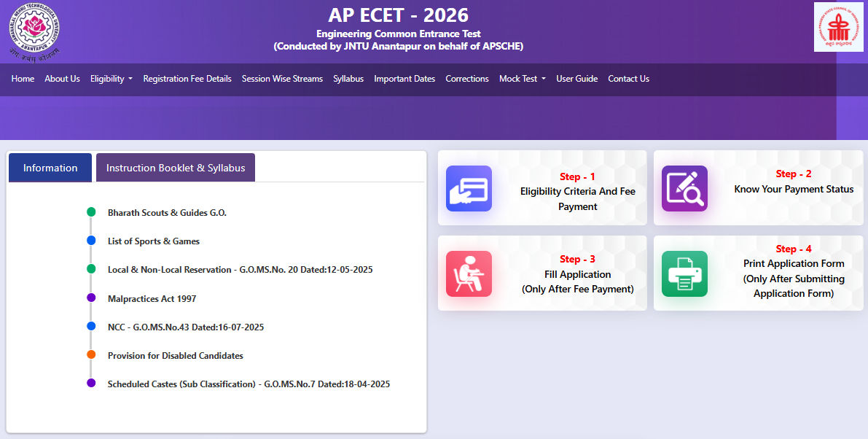Click the APSCHE logo in the header

click(838, 27)
